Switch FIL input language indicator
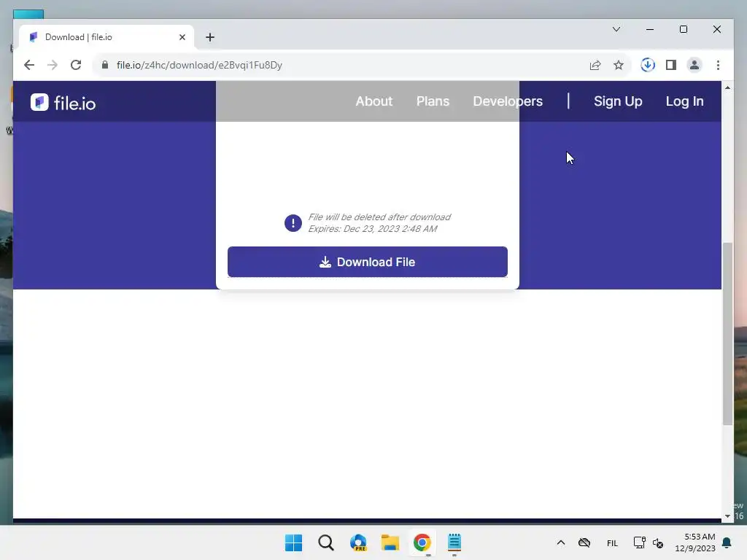This screenshot has height=560, width=747. 612,542
